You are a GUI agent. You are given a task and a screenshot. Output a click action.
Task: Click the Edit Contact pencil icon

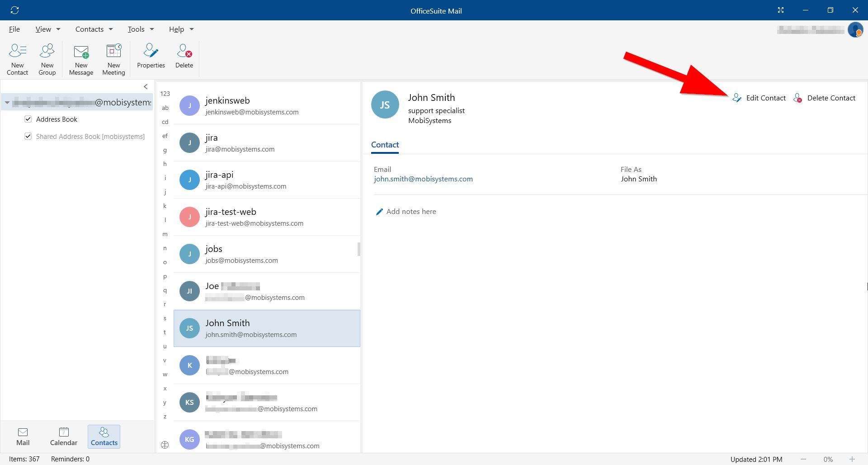(x=737, y=98)
